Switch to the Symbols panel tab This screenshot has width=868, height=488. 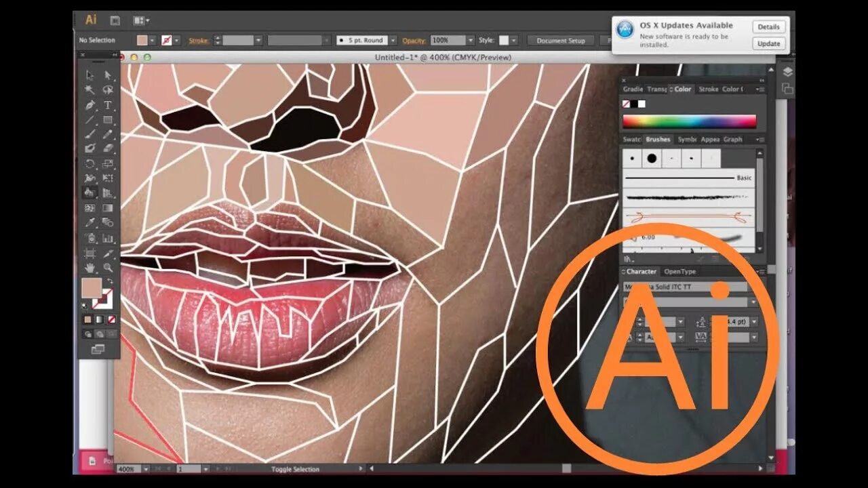[687, 139]
